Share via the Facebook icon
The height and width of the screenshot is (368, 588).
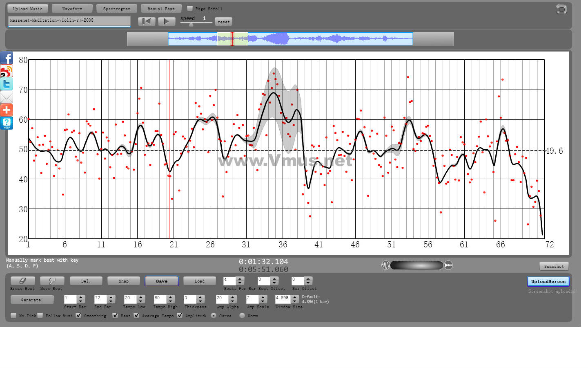pos(7,58)
